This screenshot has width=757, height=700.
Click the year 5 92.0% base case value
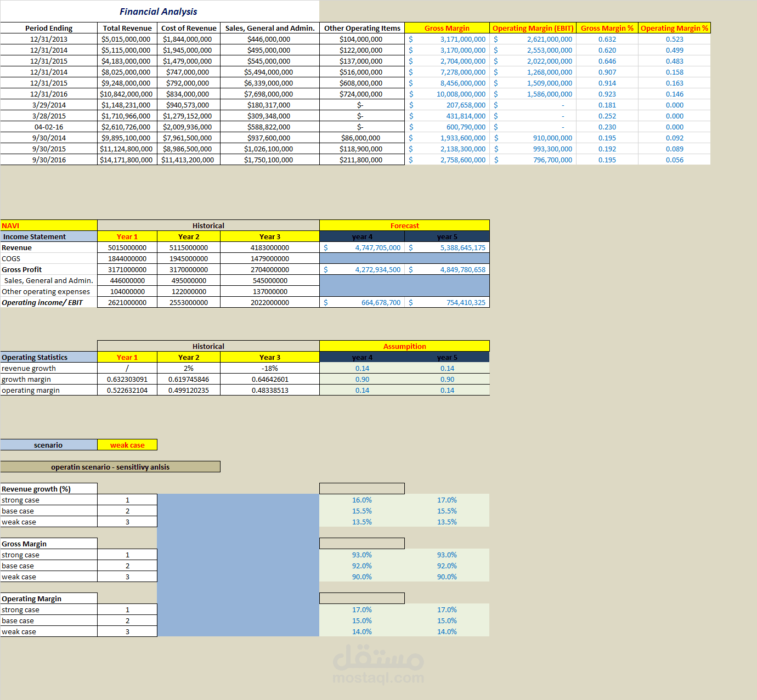(447, 566)
